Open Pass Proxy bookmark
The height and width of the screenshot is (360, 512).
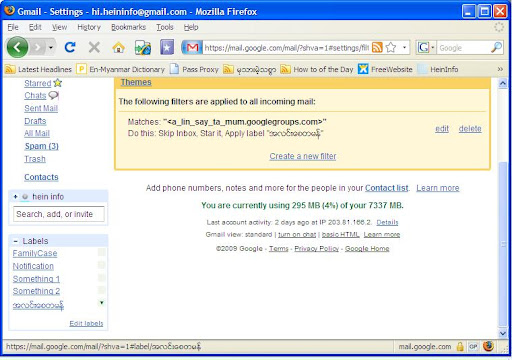194,69
